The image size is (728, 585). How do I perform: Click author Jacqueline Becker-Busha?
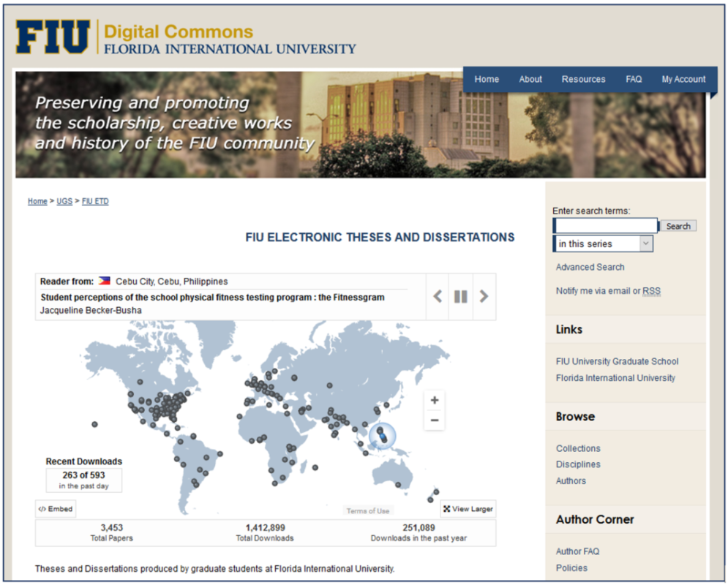(x=91, y=310)
